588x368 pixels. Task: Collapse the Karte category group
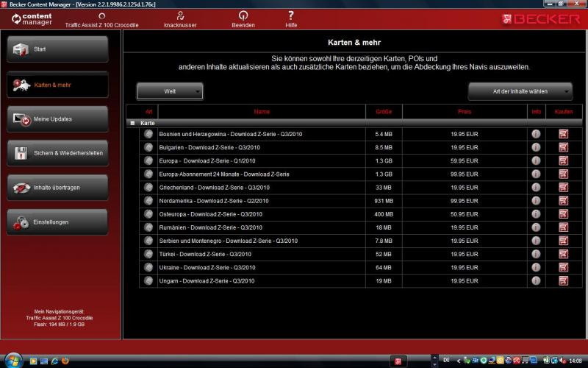pyautogui.click(x=132, y=123)
